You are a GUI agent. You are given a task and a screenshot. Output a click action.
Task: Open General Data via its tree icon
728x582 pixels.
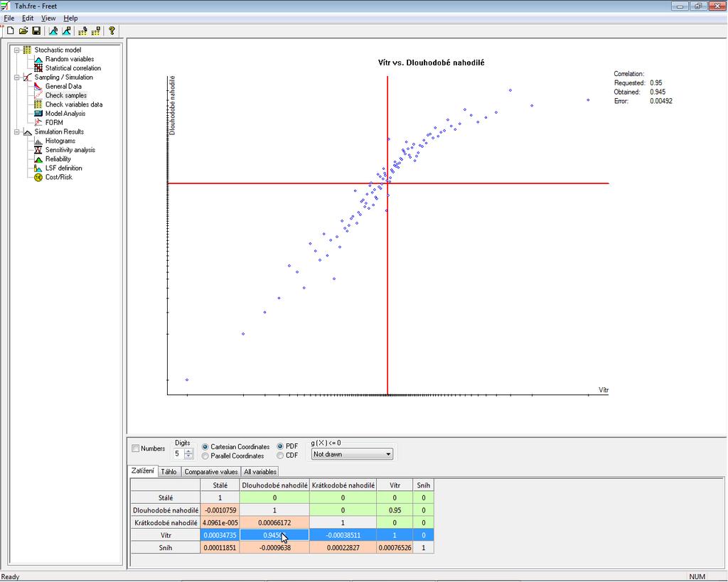[x=38, y=86]
